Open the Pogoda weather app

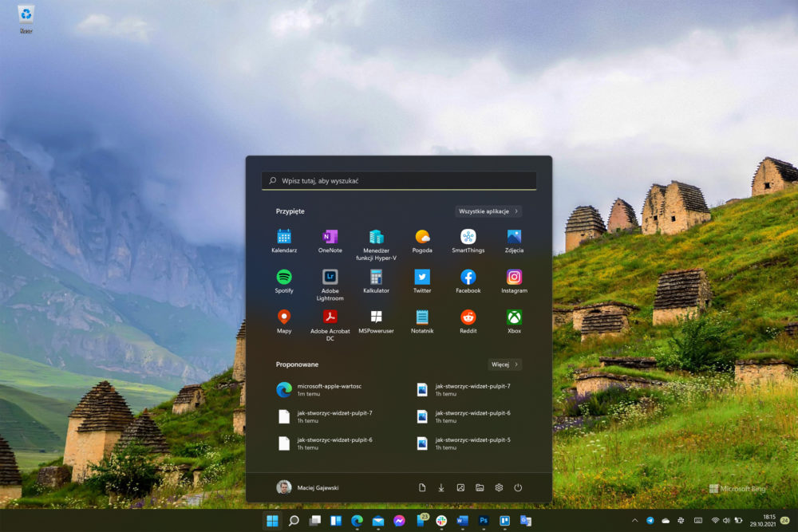point(422,241)
